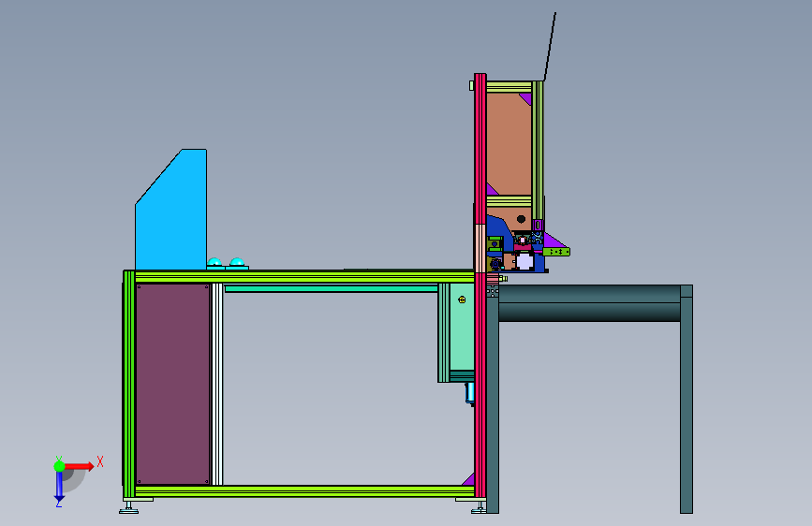Select the light blue angled guard panel
The height and width of the screenshot is (526, 812).
170,210
